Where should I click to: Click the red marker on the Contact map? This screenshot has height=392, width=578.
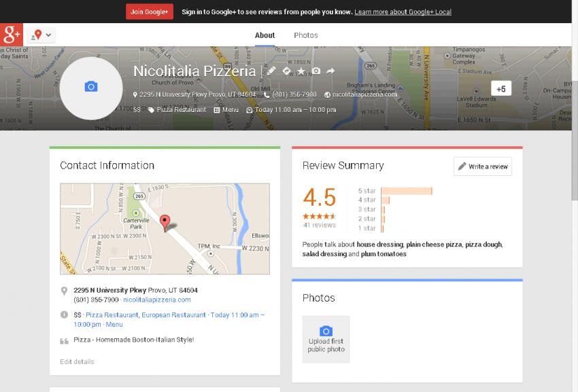[165, 223]
